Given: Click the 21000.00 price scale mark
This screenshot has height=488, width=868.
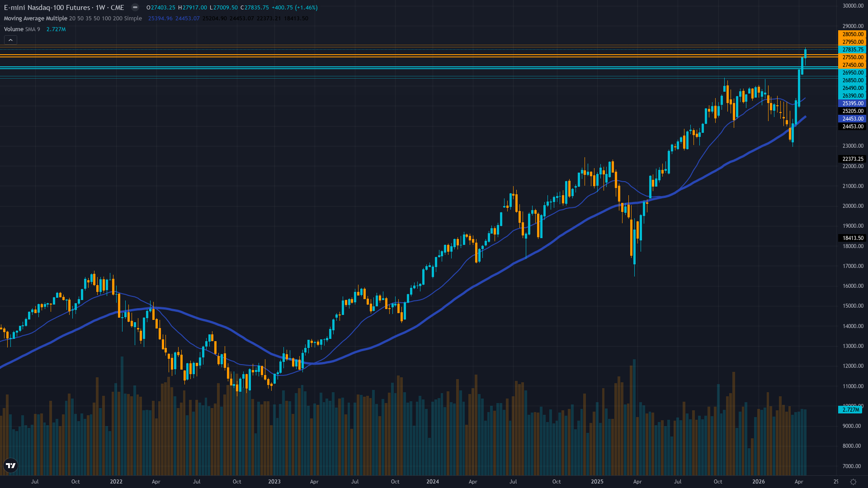Looking at the screenshot, I should point(853,186).
